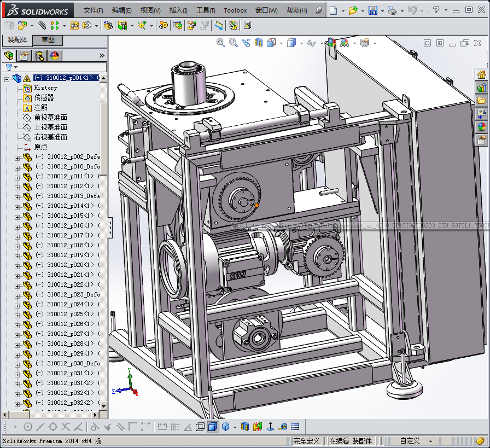Viewport: 490px width, 448px height.
Task: Open the 工具(T) menu
Action: [x=206, y=10]
